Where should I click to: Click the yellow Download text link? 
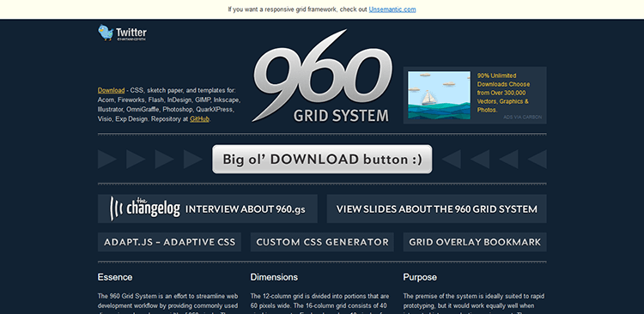[111, 90]
